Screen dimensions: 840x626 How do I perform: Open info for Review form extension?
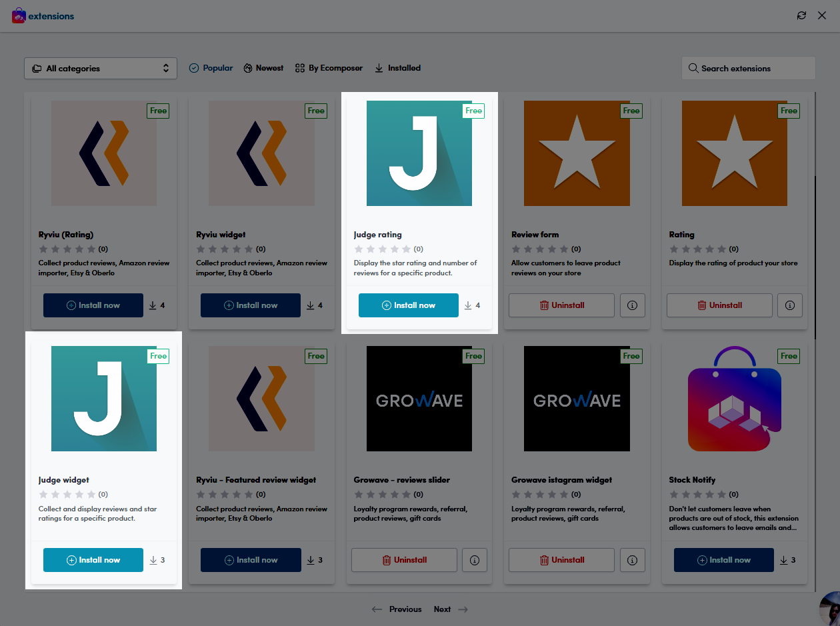point(633,305)
